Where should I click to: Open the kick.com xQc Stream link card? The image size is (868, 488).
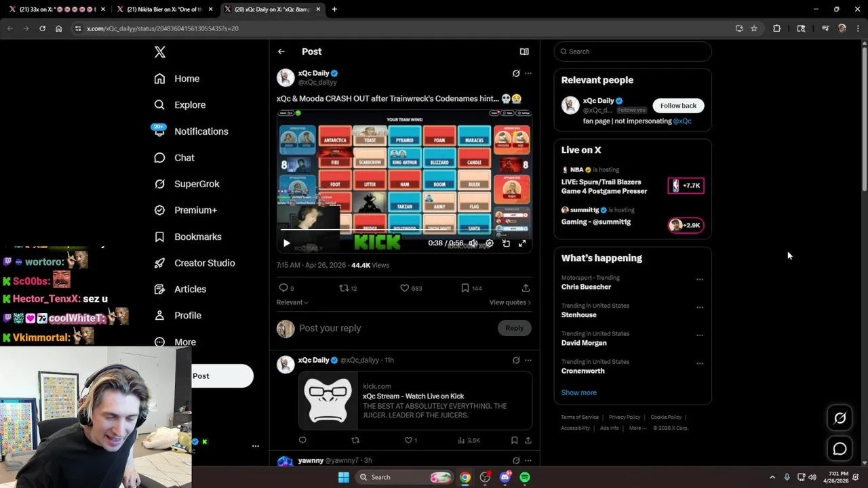415,401
